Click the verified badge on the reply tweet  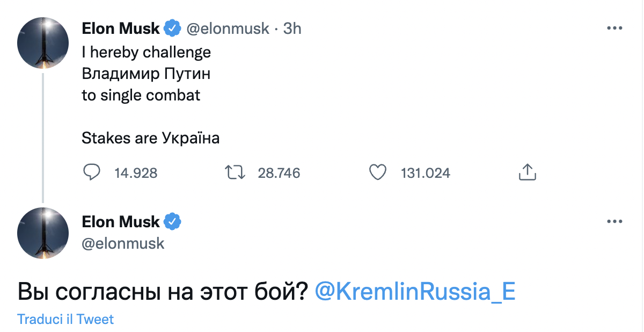tap(172, 221)
